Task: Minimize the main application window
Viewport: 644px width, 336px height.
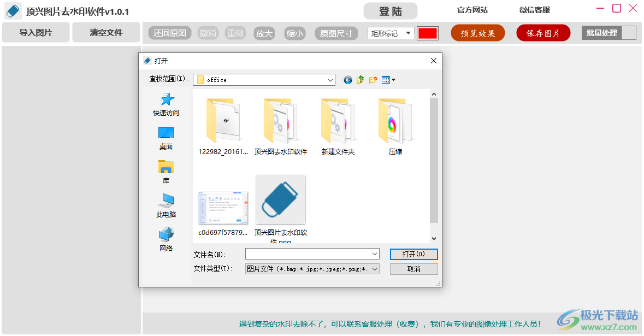Action: 600,8
